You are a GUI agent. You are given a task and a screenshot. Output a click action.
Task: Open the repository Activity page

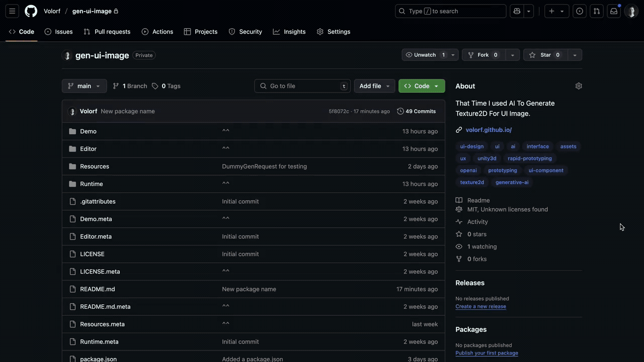point(477,222)
